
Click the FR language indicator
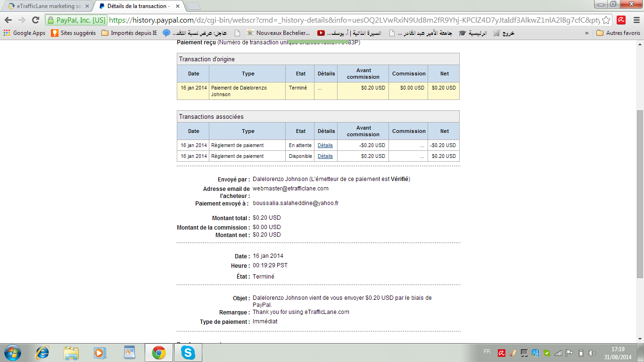click(x=487, y=352)
